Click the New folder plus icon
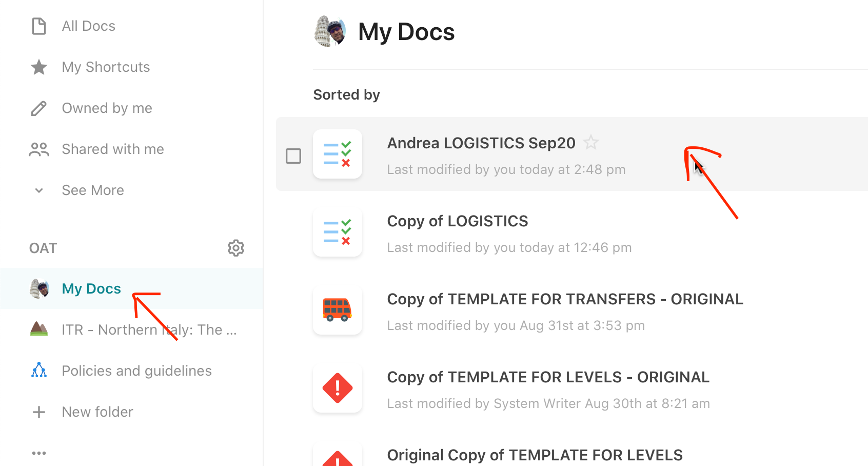 pos(39,412)
